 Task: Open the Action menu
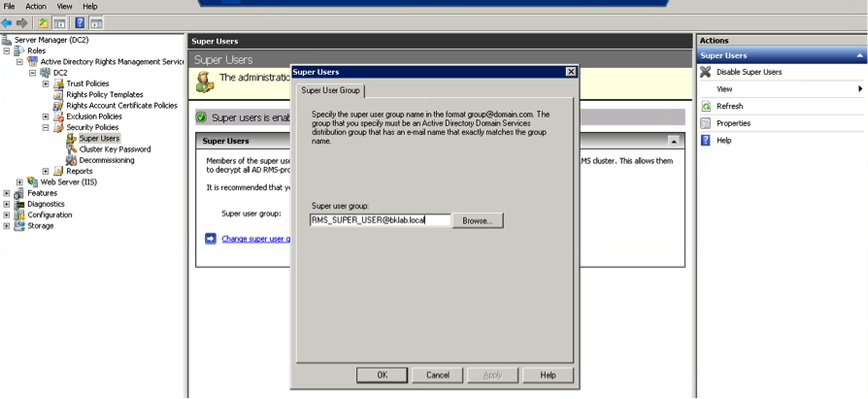(x=36, y=6)
